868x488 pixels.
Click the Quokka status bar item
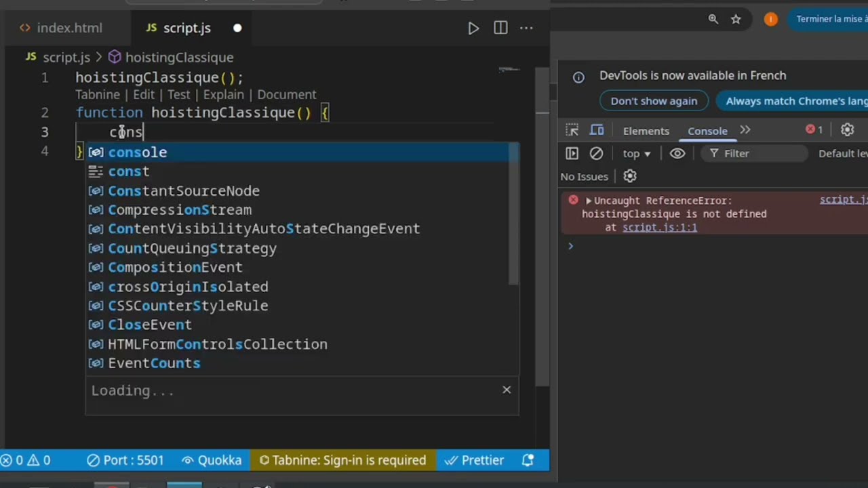tap(212, 460)
